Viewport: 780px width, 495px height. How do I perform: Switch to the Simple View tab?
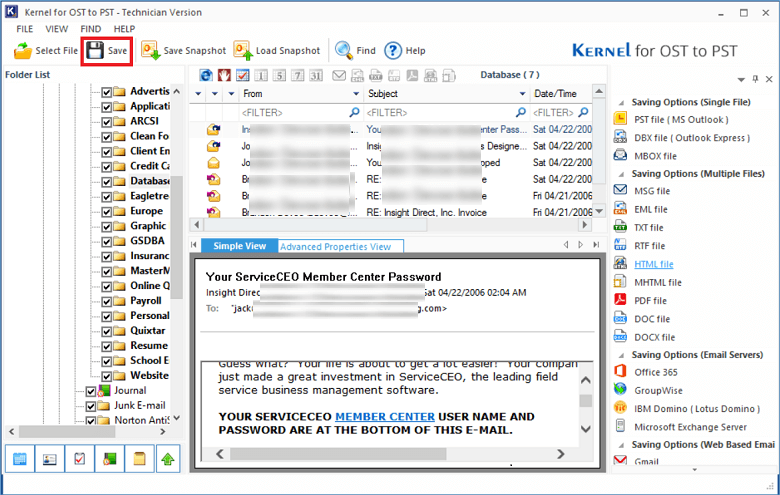(239, 246)
